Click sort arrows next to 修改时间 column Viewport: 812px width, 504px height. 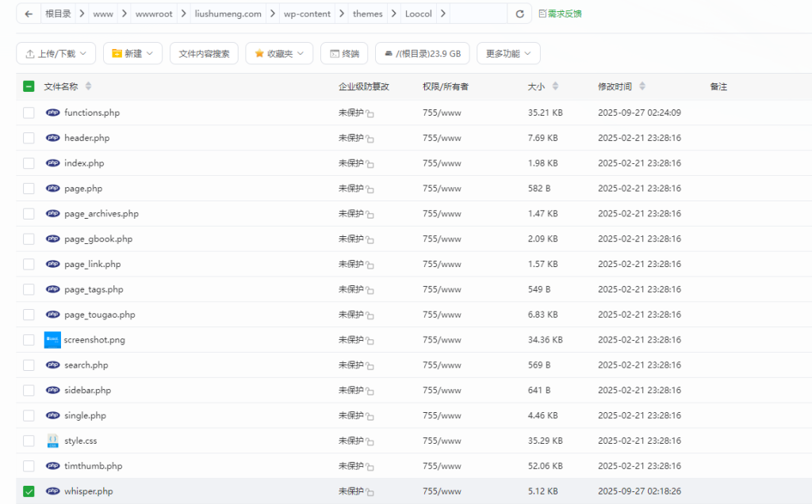pos(642,86)
